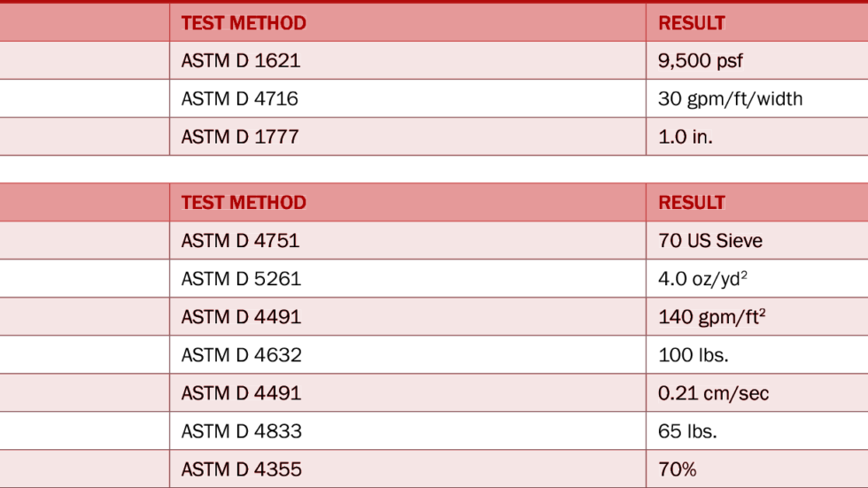
Task: Click the ASTM D 1621 test method cell
Action: (x=240, y=61)
